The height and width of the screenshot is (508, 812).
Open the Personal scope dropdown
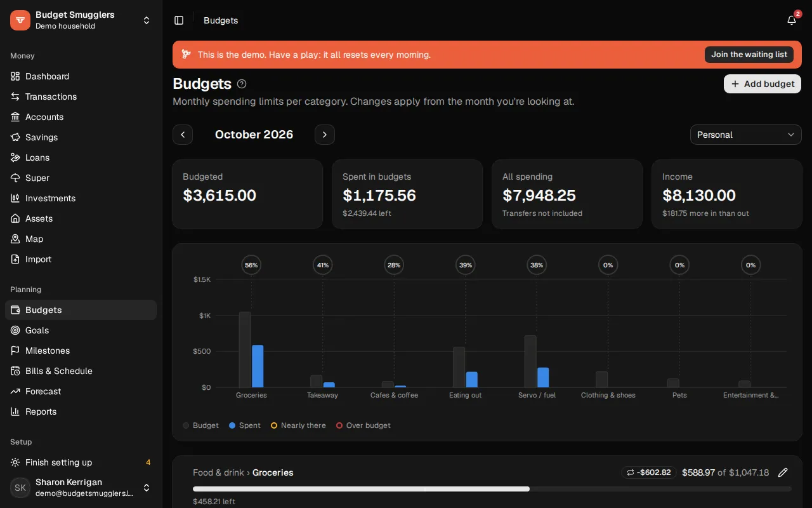[746, 135]
